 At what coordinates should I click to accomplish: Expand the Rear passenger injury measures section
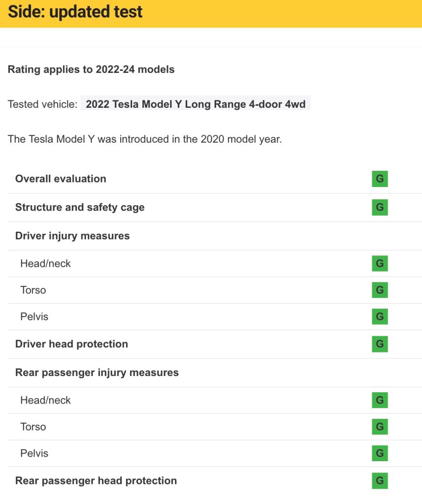click(97, 373)
